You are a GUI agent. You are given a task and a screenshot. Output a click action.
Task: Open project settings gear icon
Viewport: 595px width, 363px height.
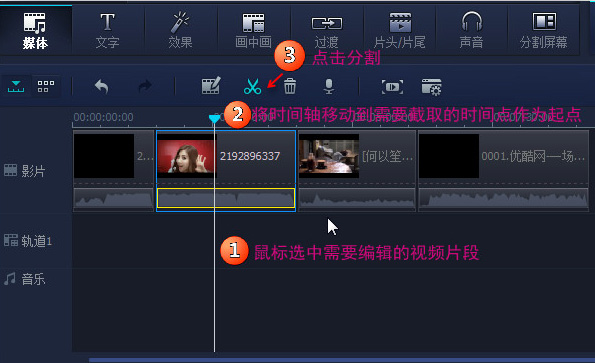click(x=431, y=87)
